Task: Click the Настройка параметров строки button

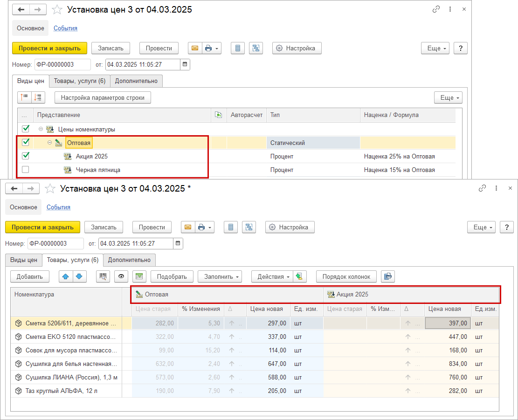Action: coord(103,97)
